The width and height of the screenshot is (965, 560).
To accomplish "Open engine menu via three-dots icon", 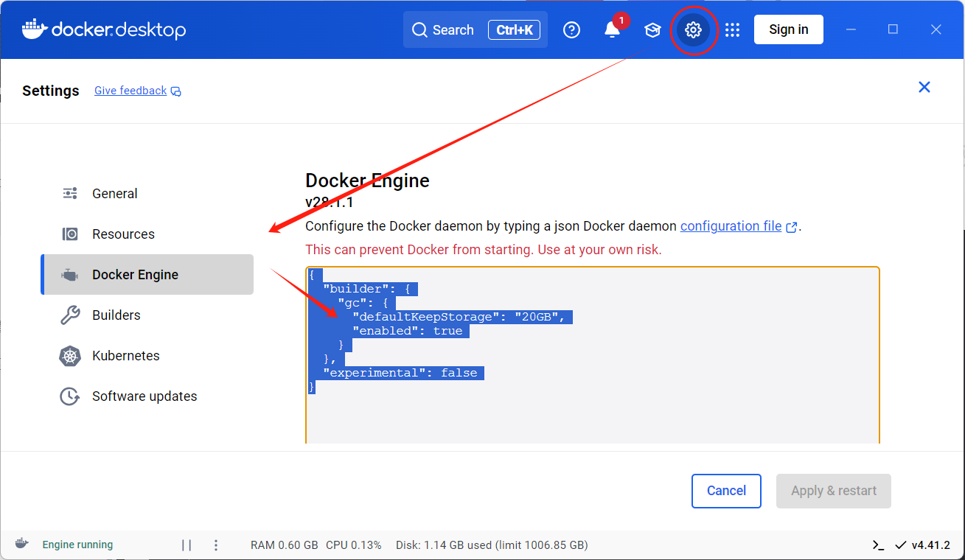I will (x=216, y=545).
